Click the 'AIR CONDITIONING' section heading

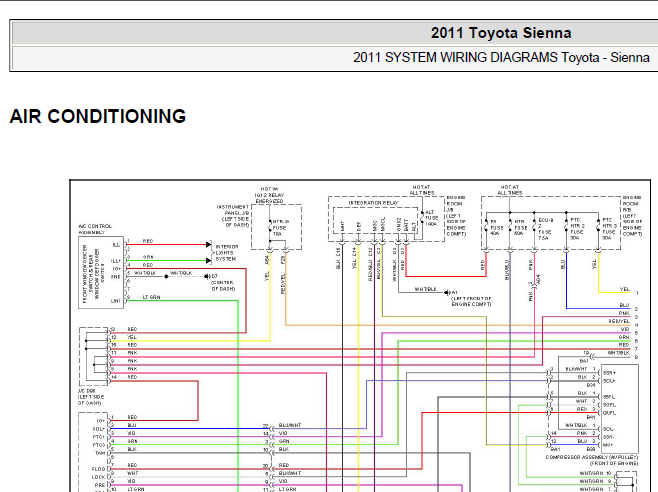[98, 116]
